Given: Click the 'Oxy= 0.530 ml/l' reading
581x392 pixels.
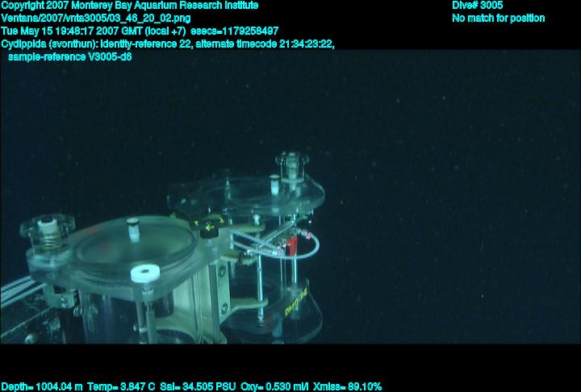Looking at the screenshot, I should [x=274, y=387].
